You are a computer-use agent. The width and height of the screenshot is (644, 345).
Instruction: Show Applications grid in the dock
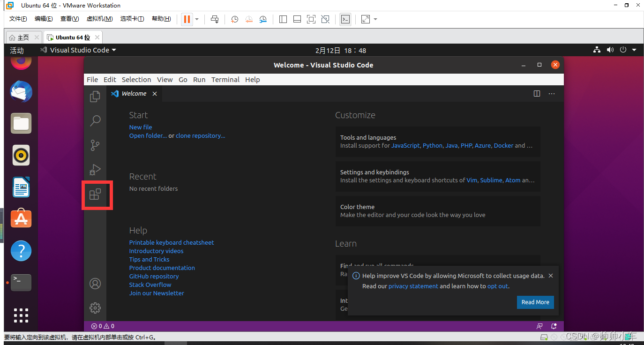click(x=21, y=315)
